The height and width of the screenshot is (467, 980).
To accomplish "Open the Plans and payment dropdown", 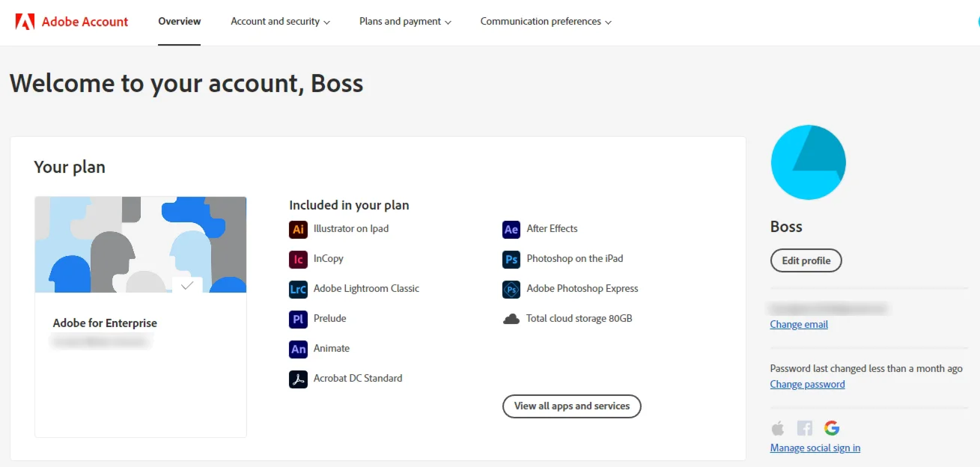I will [x=405, y=22].
